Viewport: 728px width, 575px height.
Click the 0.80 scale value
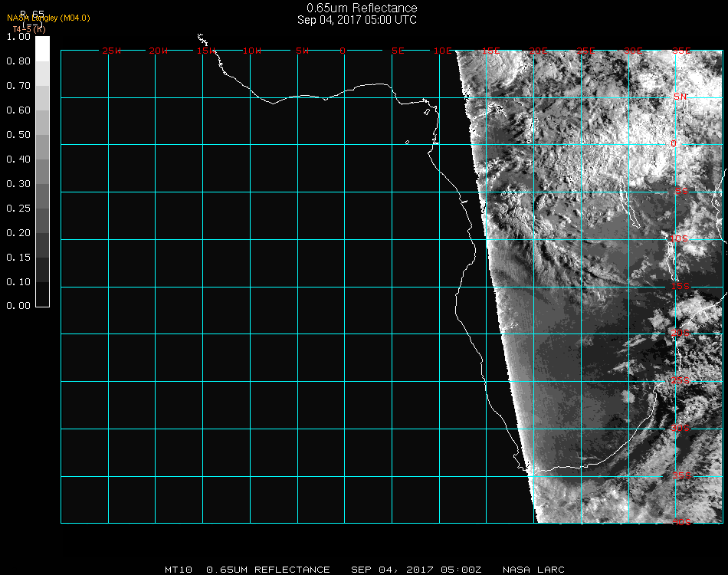pyautogui.click(x=18, y=61)
